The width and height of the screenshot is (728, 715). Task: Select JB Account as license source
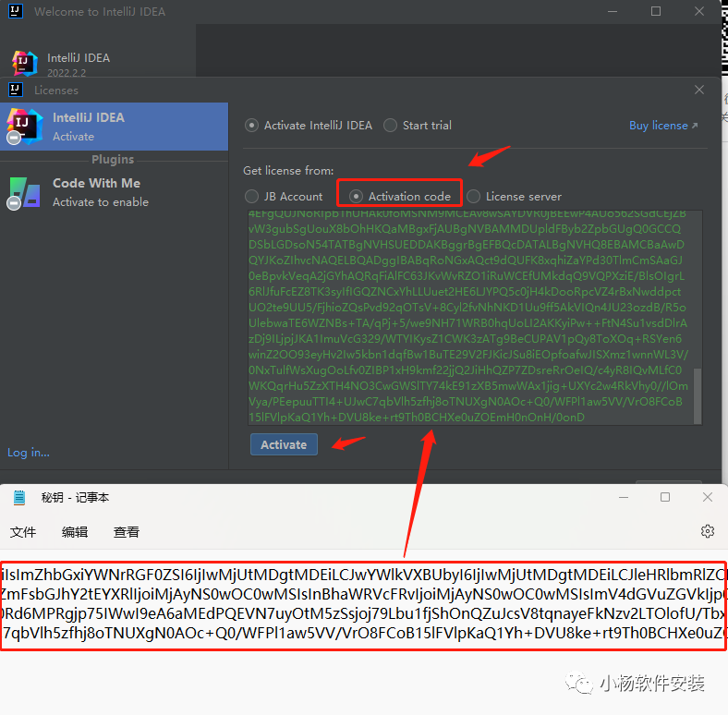coord(251,197)
